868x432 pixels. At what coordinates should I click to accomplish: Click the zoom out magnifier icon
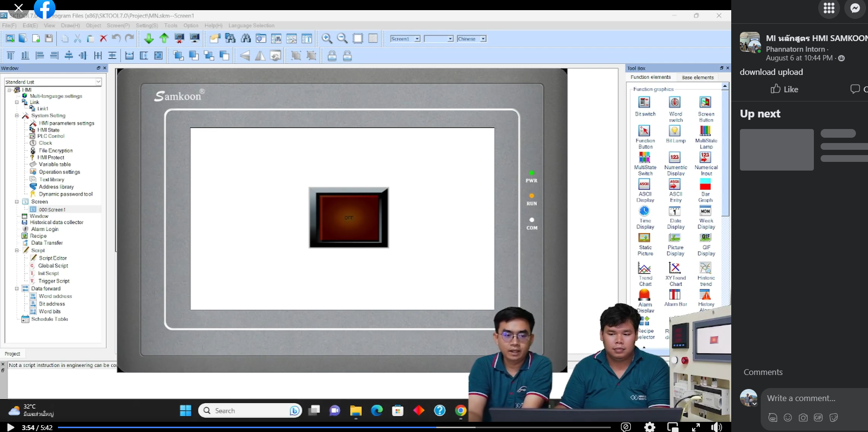click(x=342, y=39)
